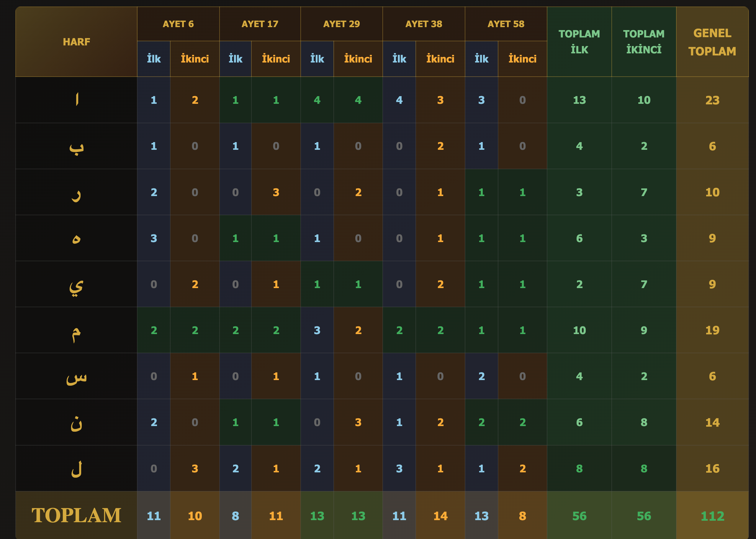Select the Arabic letter sin row label
Image resolution: width=756 pixels, height=539 pixels.
[x=76, y=376]
